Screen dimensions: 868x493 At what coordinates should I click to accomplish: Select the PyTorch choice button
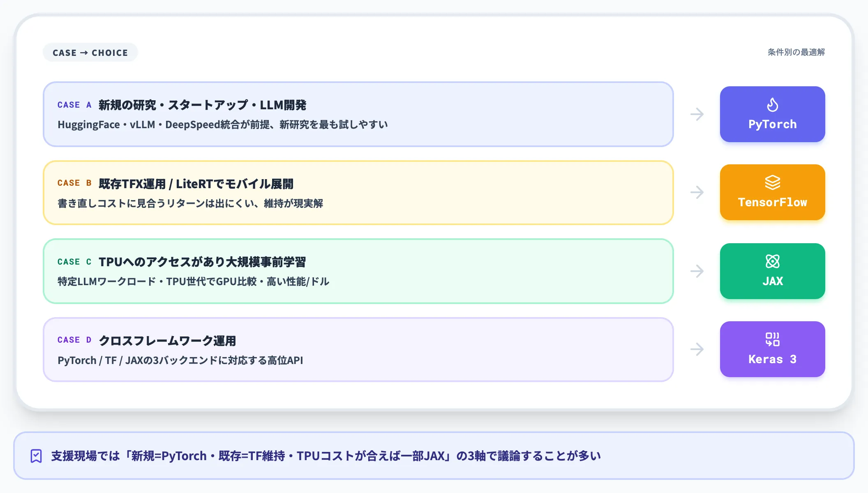772,114
